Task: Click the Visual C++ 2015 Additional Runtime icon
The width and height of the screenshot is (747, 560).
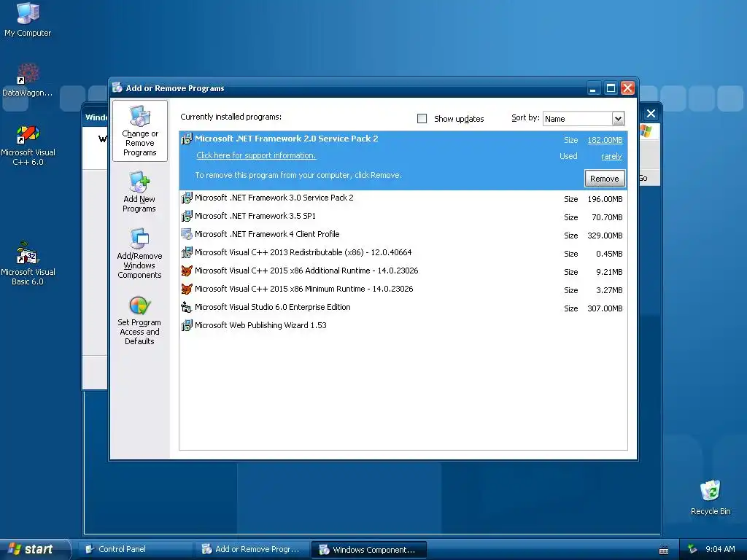Action: coord(187,271)
